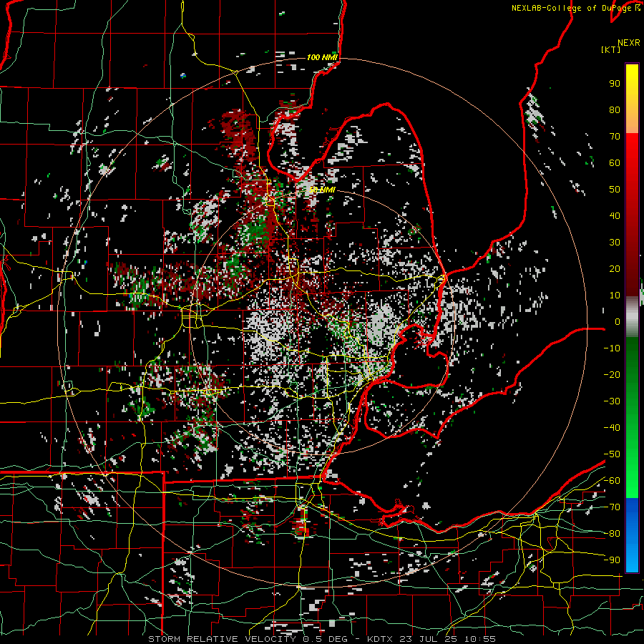This screenshot has width=644, height=644.
Task: Click the NEXR label above color scale
Action: click(629, 43)
